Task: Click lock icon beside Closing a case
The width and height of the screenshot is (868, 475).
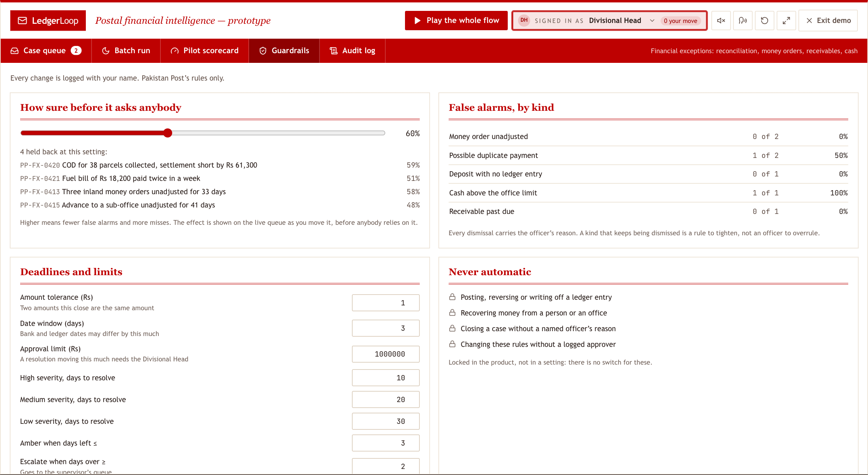Action: pos(452,328)
